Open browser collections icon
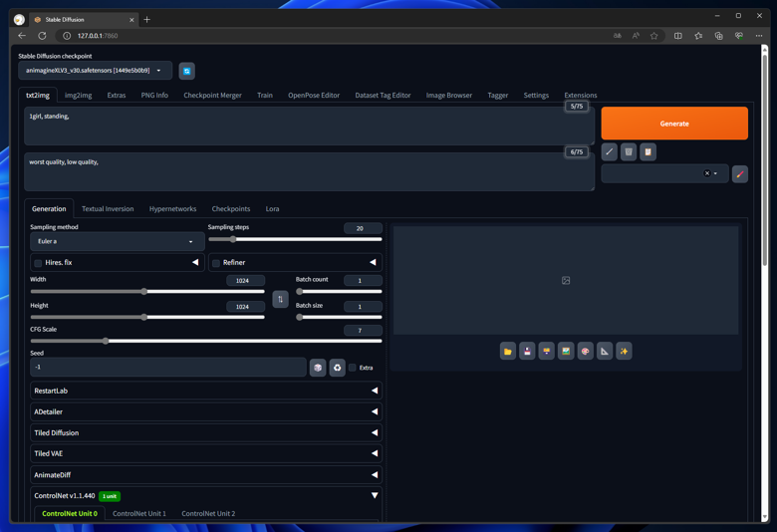The height and width of the screenshot is (532, 777). [718, 36]
